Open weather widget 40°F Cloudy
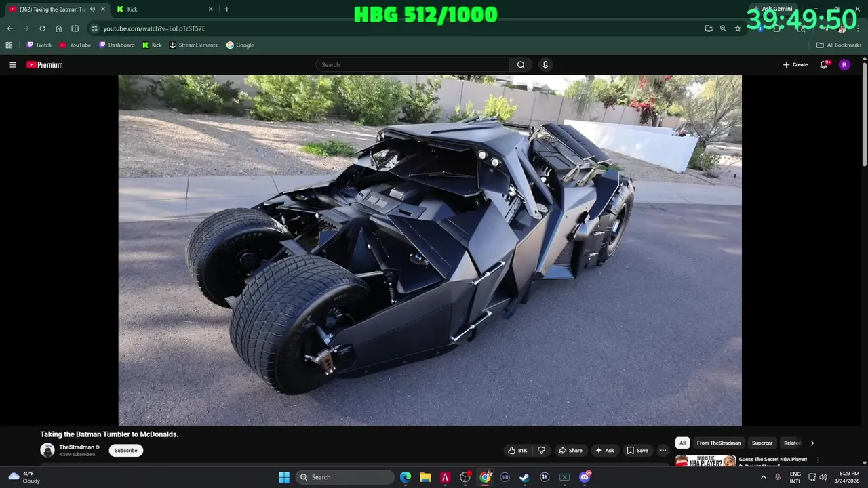 [x=24, y=477]
